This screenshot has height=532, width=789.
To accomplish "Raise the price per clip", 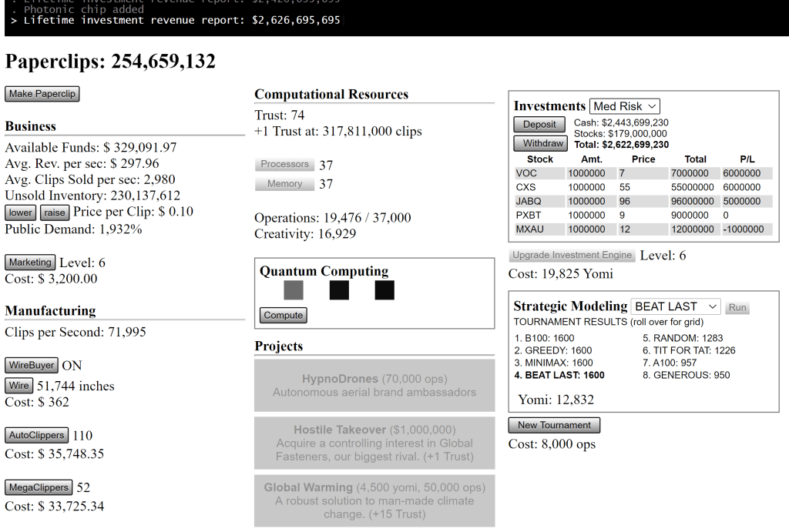I will tap(55, 212).
